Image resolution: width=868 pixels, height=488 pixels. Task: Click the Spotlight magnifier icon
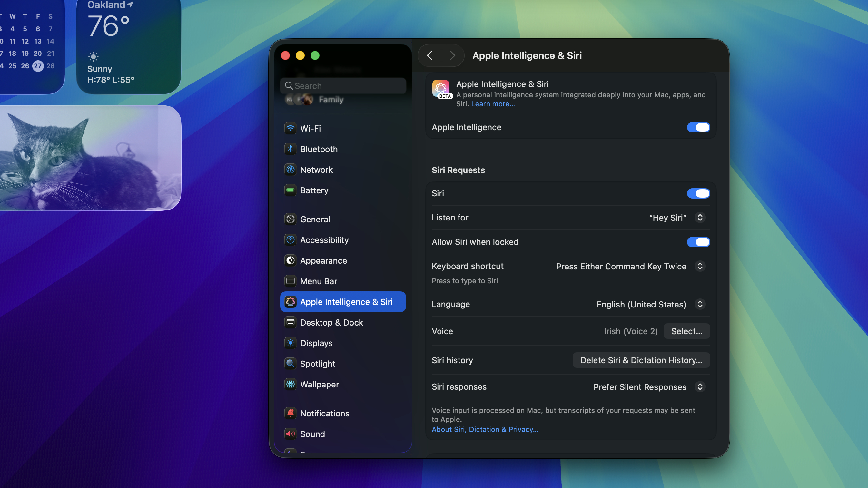pyautogui.click(x=290, y=364)
